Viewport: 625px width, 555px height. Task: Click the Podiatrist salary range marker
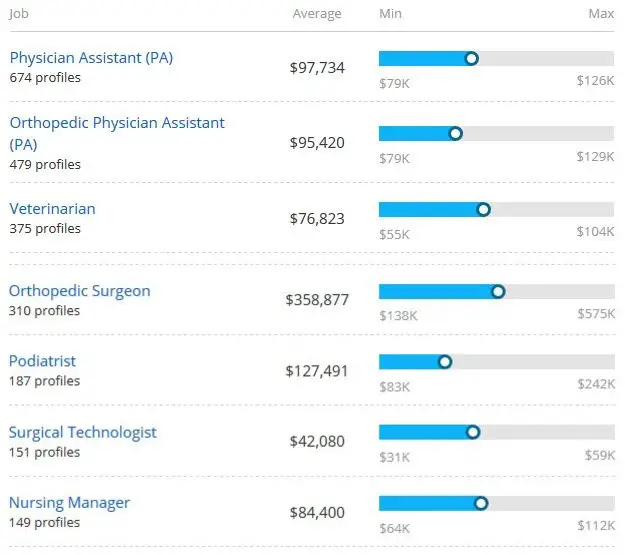(x=445, y=362)
